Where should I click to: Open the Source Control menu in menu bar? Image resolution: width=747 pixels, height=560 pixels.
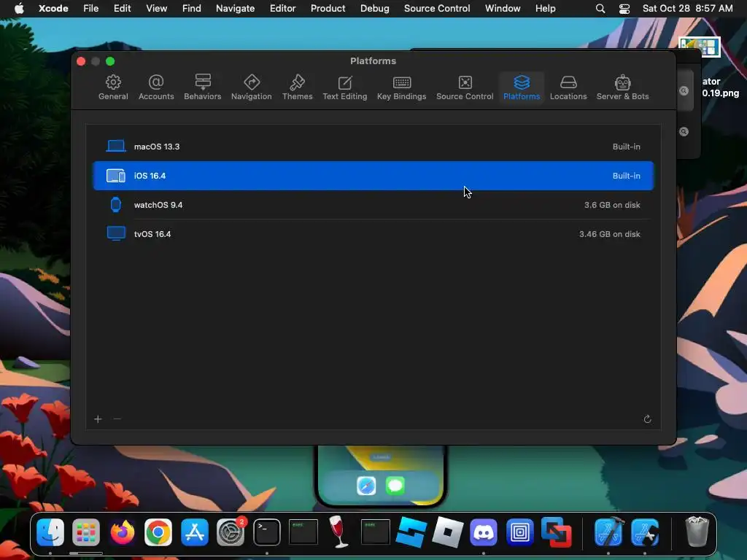pyautogui.click(x=437, y=8)
